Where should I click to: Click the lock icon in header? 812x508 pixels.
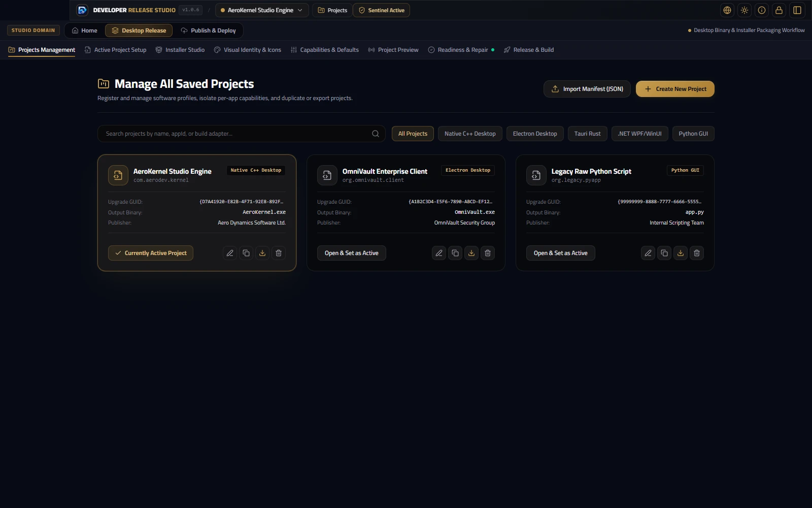[x=779, y=10]
